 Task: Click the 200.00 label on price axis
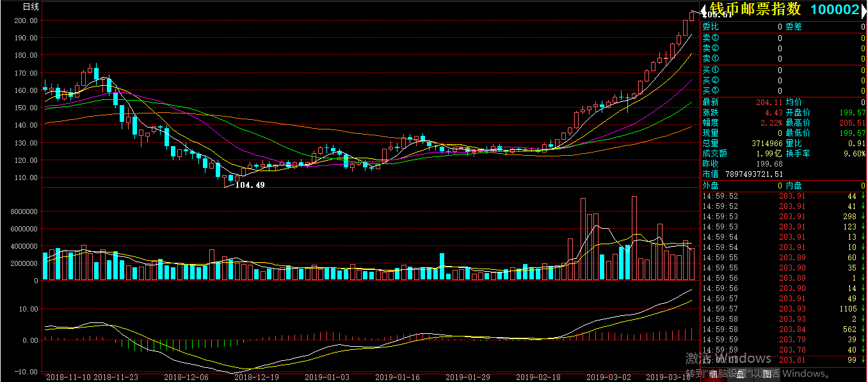pos(26,21)
